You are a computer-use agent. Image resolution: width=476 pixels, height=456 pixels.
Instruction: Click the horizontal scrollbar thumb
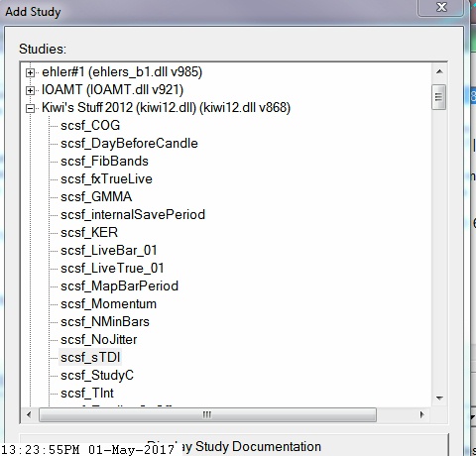[x=207, y=414]
